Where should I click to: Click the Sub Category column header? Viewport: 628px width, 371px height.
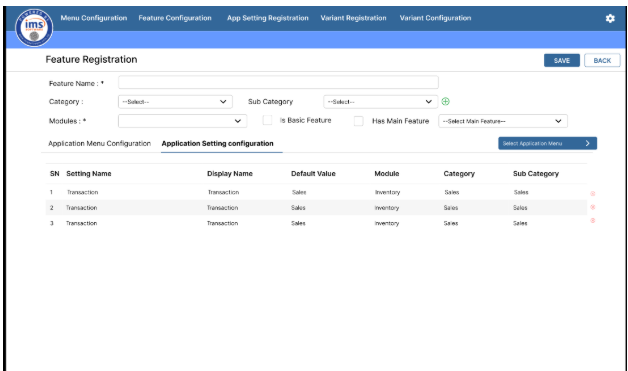tap(536, 174)
